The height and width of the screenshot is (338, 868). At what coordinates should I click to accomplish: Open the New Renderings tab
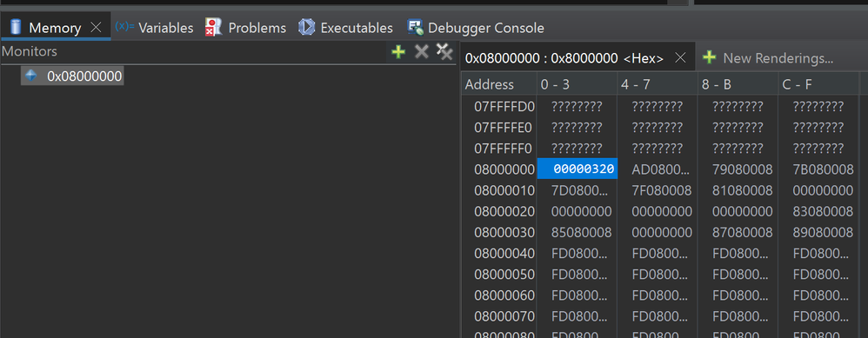click(x=767, y=57)
